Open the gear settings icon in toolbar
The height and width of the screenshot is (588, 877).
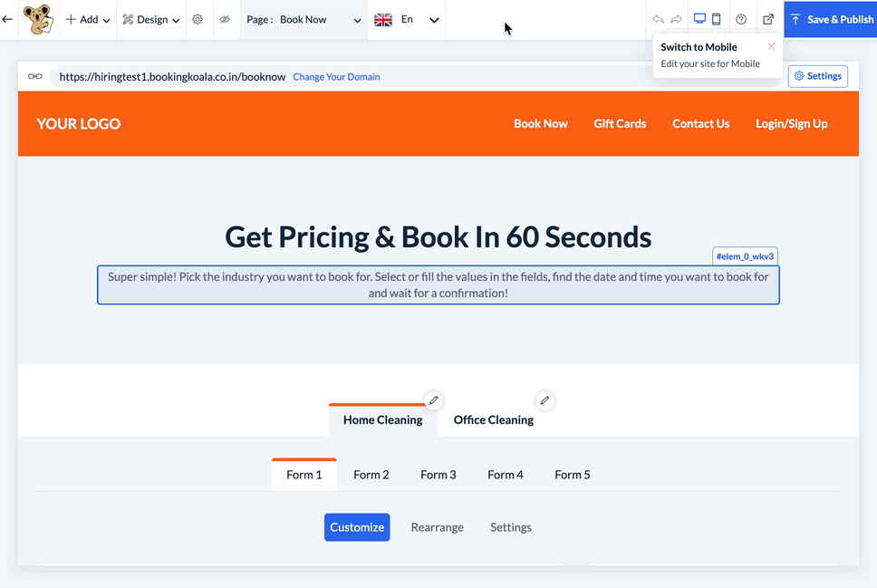click(198, 19)
